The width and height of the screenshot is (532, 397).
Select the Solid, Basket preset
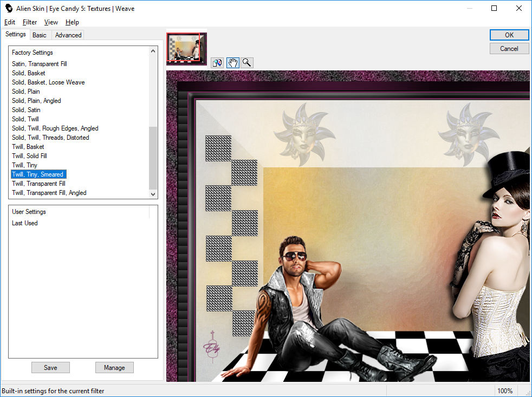[29, 73]
